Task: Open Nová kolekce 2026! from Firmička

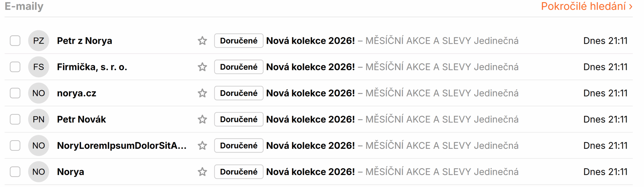Action: coord(310,67)
